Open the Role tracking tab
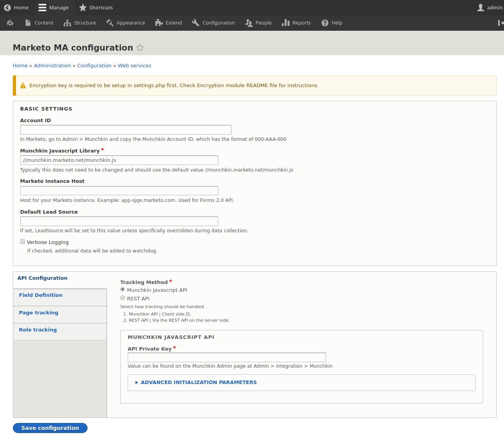Image resolution: width=504 pixels, height=435 pixels. tap(38, 330)
